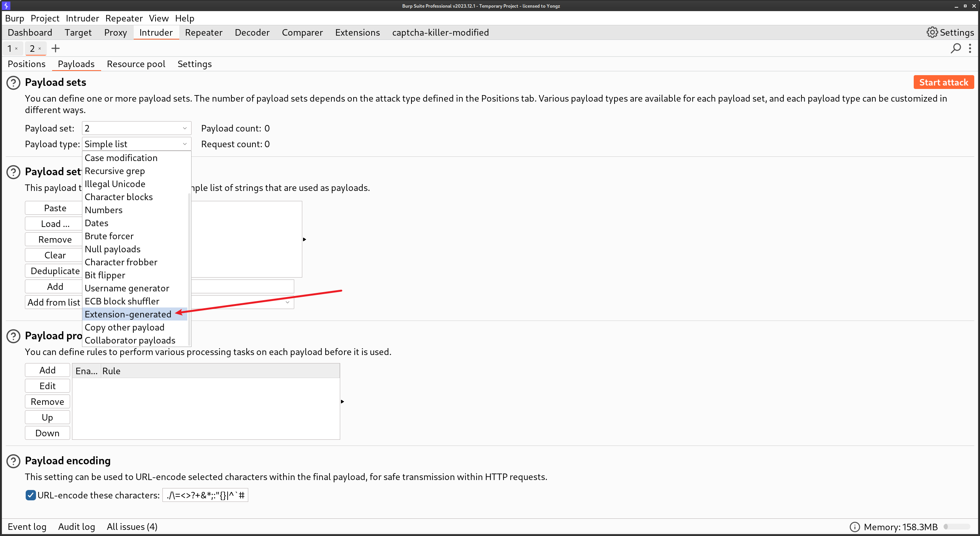
Task: Choose Illegal Unicode payload type
Action: coord(135,184)
